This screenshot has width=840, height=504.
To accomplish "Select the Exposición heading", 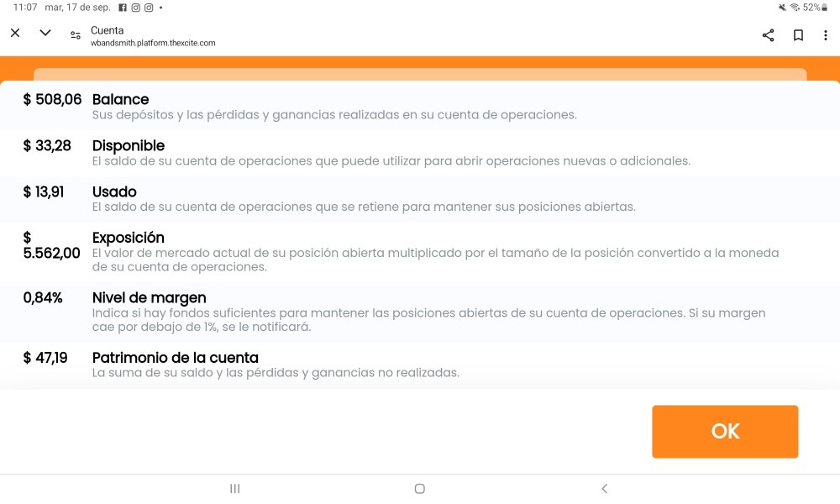I will pos(128,238).
